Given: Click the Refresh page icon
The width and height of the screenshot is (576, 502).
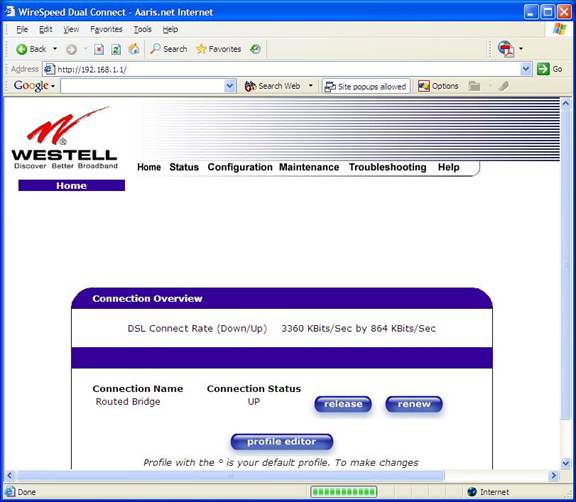Looking at the screenshot, I should tap(116, 49).
